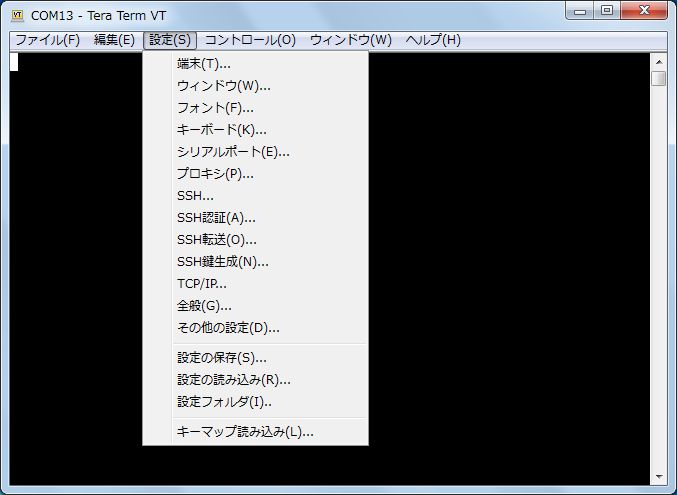Select キーマップ読み込み(L)... load keymap
The image size is (677, 495).
[256, 432]
